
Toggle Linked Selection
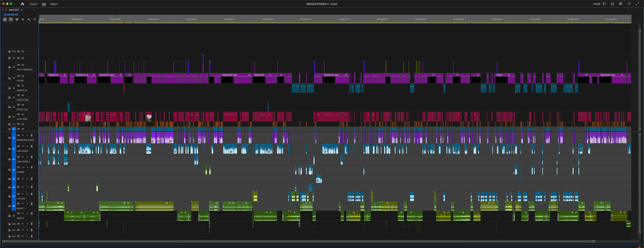coord(17,19)
